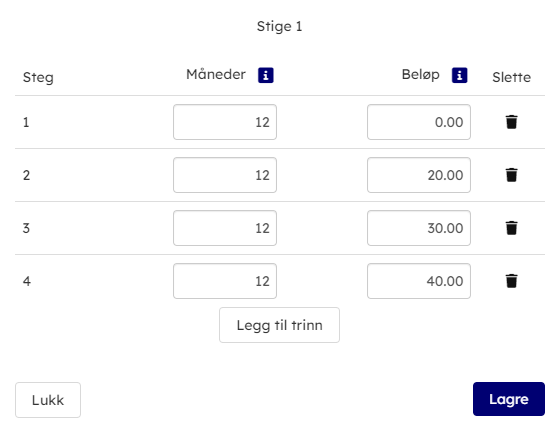
Task: Select months field for step 4
Action: [225, 281]
